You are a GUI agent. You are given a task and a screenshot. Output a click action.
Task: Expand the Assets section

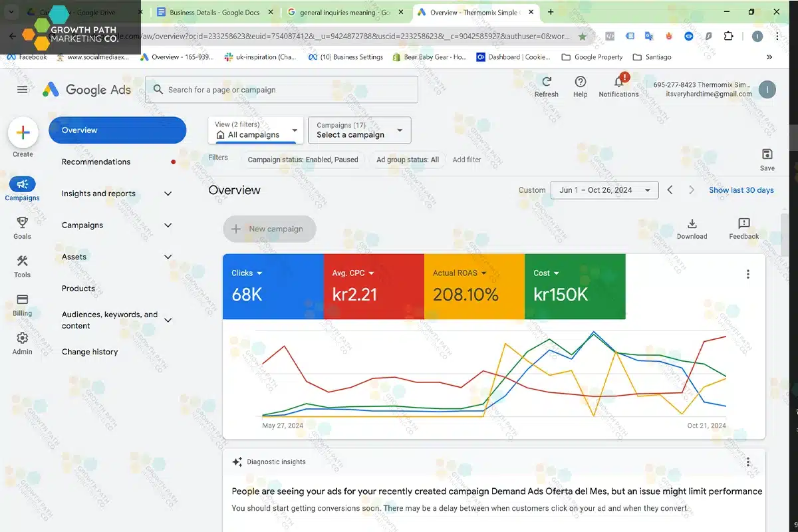pos(168,257)
